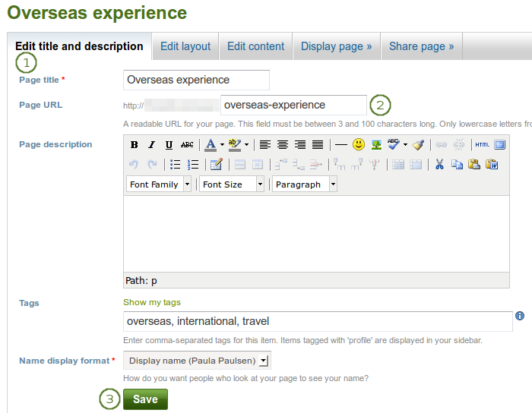Click the help icon next to the tags field
Viewport: 532px width, 413px height.
(x=520, y=316)
